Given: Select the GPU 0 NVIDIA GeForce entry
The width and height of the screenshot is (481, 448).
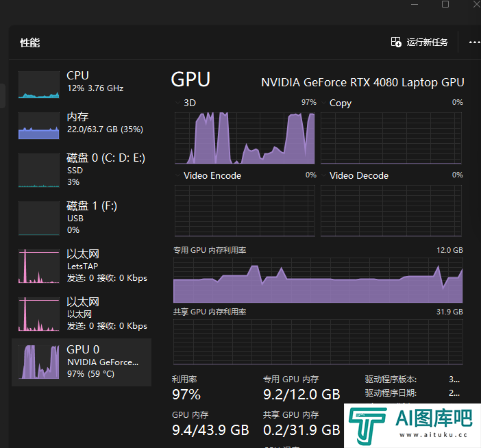Looking at the screenshot, I should [82, 362].
